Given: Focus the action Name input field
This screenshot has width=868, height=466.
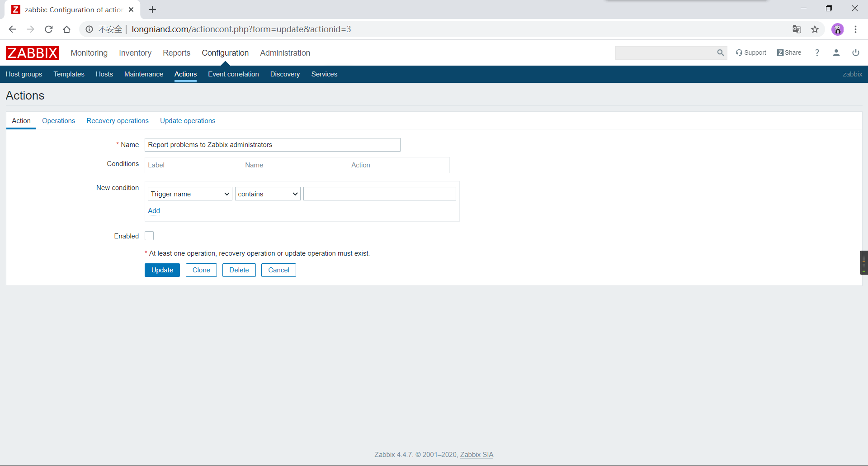Looking at the screenshot, I should [x=273, y=145].
